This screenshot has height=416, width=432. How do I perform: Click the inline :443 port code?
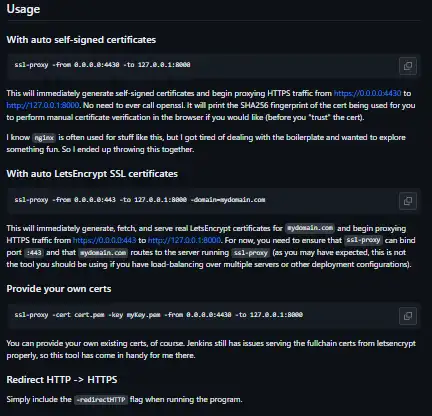click(34, 253)
